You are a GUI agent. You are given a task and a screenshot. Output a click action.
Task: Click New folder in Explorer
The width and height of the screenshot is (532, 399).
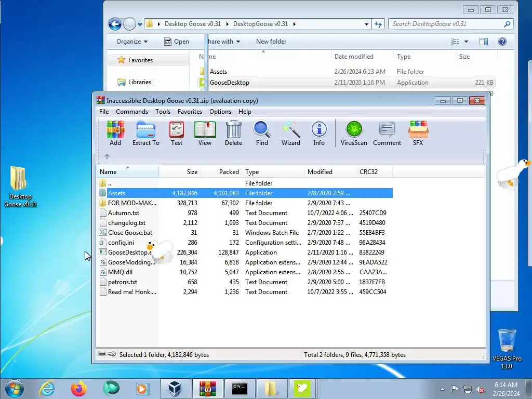pos(271,42)
